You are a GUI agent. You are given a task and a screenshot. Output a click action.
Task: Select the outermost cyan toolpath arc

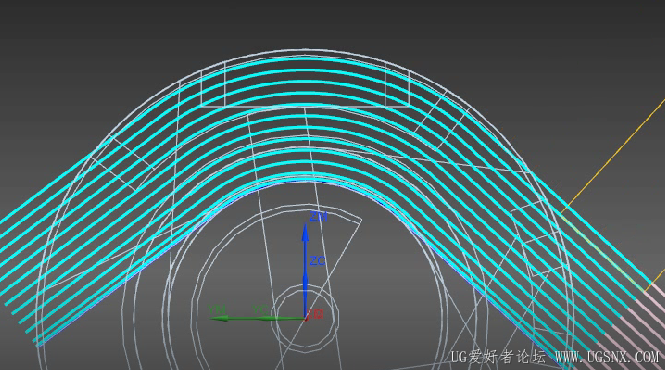(x=305, y=59)
